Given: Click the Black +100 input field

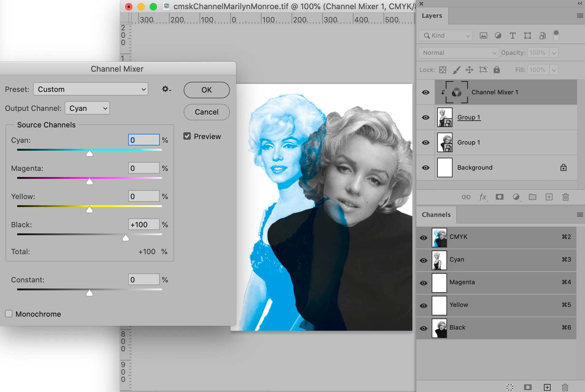Looking at the screenshot, I should [144, 224].
